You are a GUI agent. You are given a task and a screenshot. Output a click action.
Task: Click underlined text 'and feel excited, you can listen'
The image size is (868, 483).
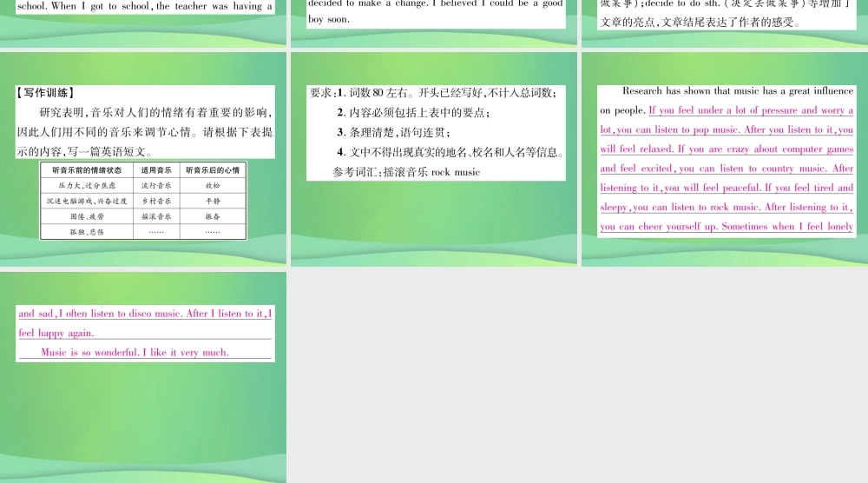pos(727,169)
